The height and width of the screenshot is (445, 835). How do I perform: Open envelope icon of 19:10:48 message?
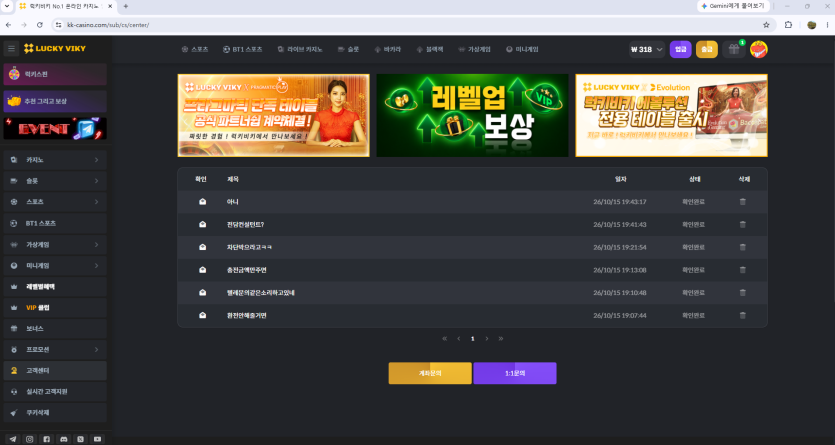[202, 293]
